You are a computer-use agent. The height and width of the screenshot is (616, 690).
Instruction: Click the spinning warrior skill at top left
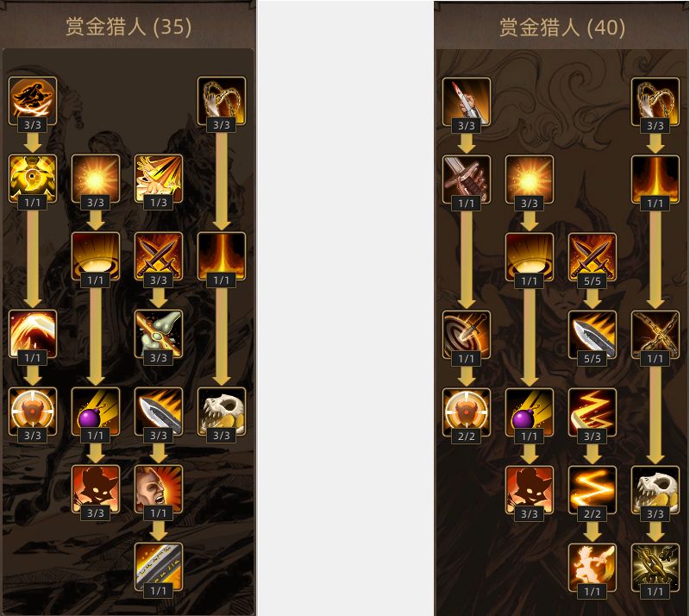pyautogui.click(x=33, y=101)
